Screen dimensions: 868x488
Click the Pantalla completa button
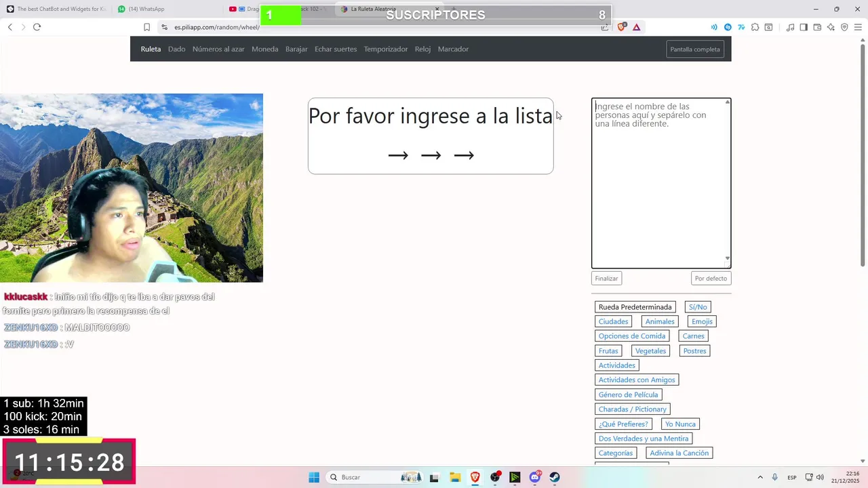pyautogui.click(x=695, y=49)
